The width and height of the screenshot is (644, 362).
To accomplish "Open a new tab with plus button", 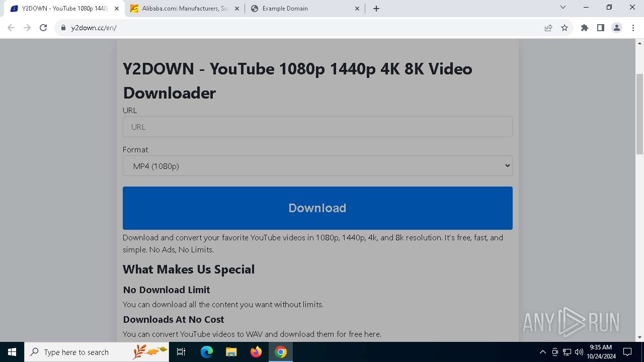I will pos(376,9).
